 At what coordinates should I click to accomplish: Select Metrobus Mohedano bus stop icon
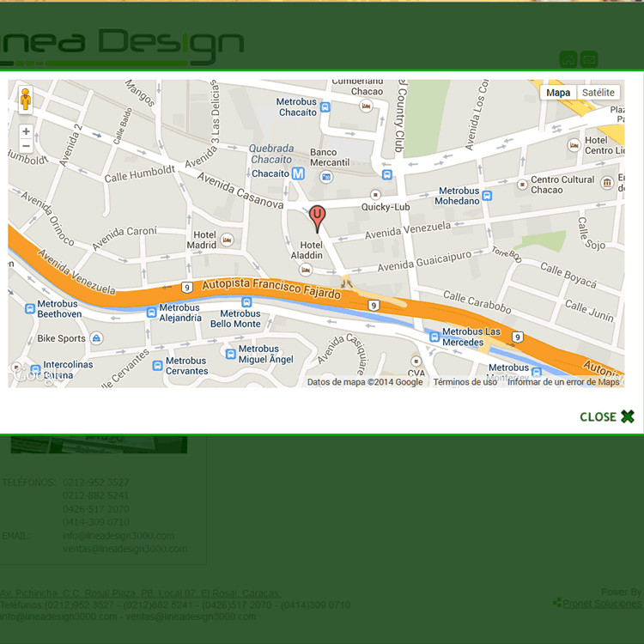tap(487, 196)
